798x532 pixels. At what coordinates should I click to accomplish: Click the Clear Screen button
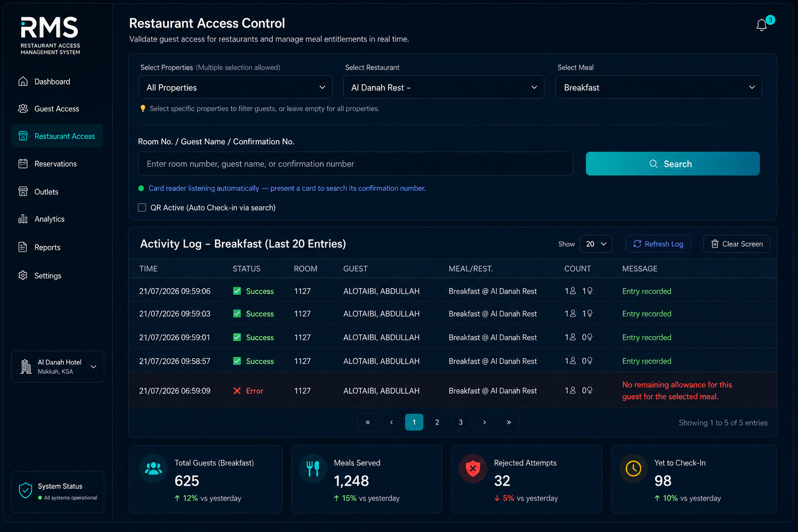point(737,244)
